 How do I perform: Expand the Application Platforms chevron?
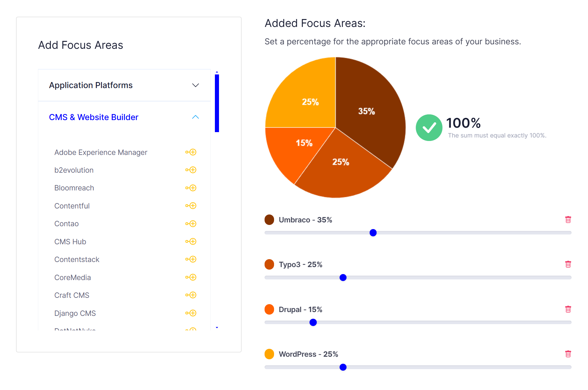[x=196, y=85]
